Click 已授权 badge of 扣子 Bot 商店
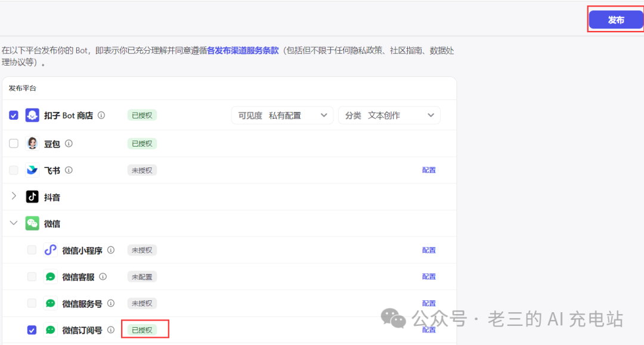644x345 pixels. coord(142,115)
